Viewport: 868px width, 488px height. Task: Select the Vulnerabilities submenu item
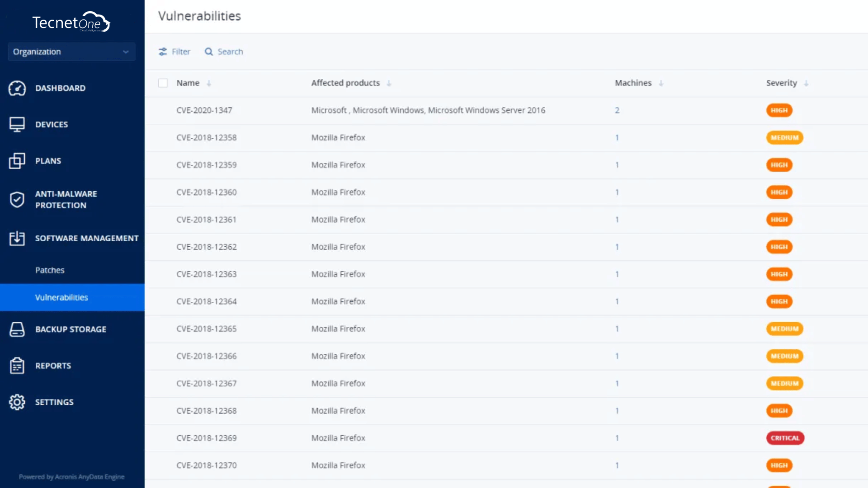61,297
